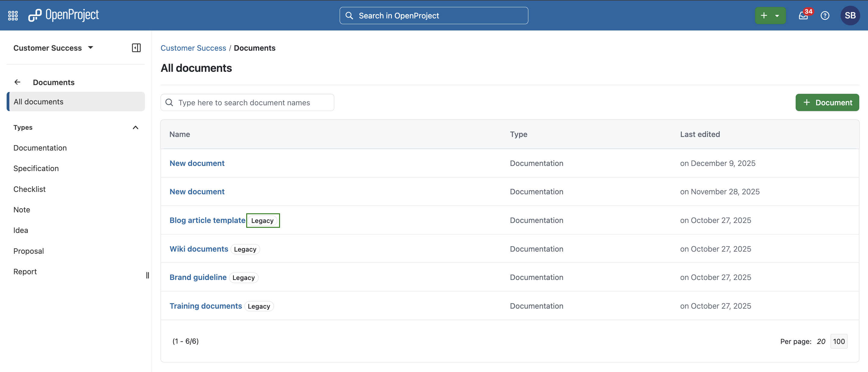Filter by Specification type

[x=36, y=168]
